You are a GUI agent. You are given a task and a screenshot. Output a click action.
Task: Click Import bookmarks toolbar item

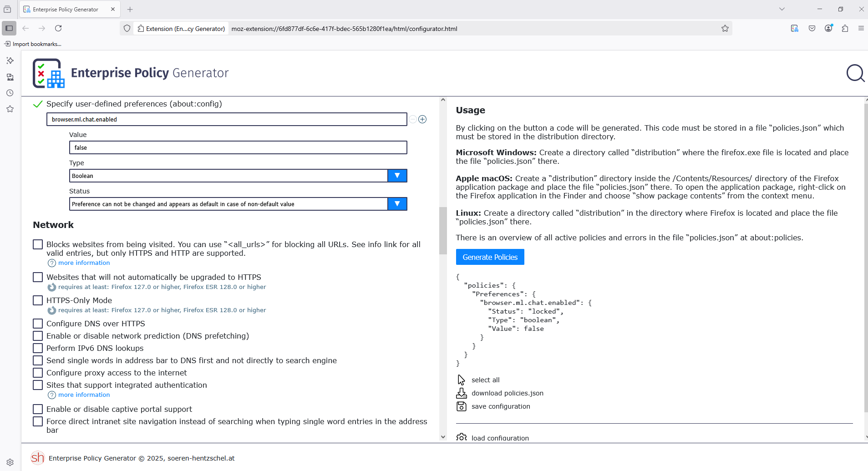click(33, 44)
